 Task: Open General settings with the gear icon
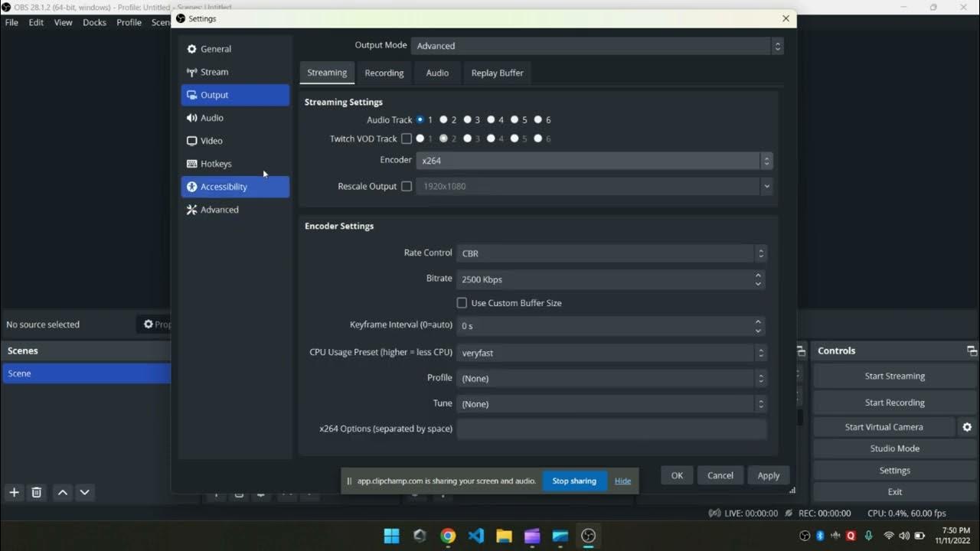(x=191, y=49)
